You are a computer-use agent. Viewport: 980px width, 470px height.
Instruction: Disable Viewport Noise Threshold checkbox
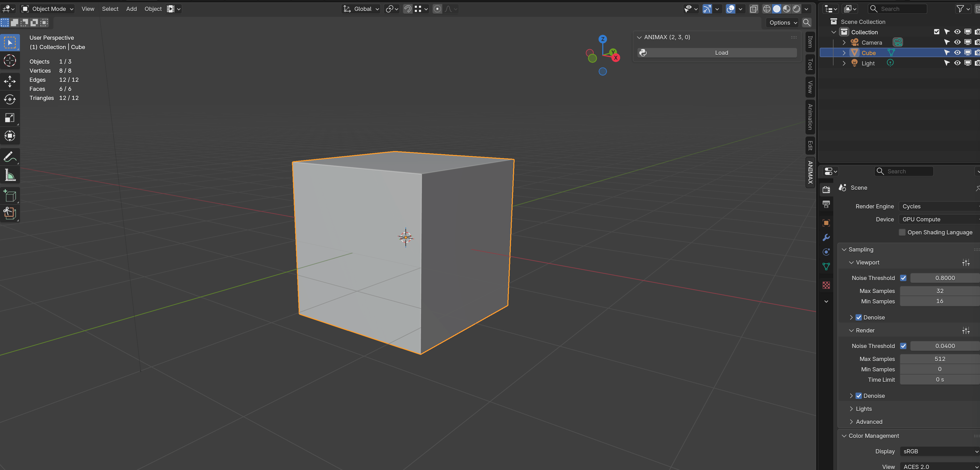[903, 278]
